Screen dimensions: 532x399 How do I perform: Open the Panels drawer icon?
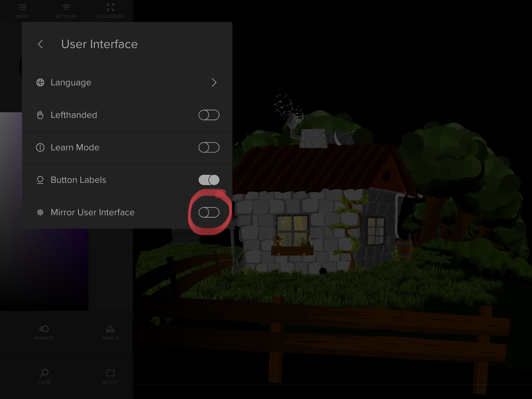(110, 329)
